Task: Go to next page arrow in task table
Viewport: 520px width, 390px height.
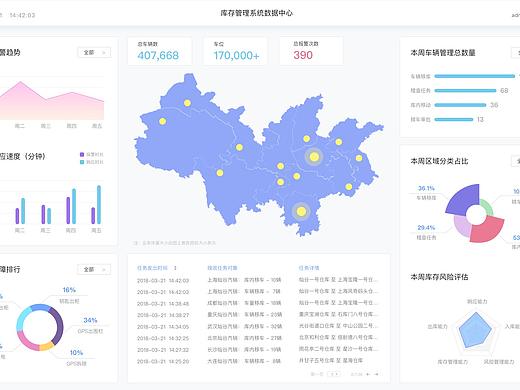Action: pyautogui.click(x=377, y=374)
